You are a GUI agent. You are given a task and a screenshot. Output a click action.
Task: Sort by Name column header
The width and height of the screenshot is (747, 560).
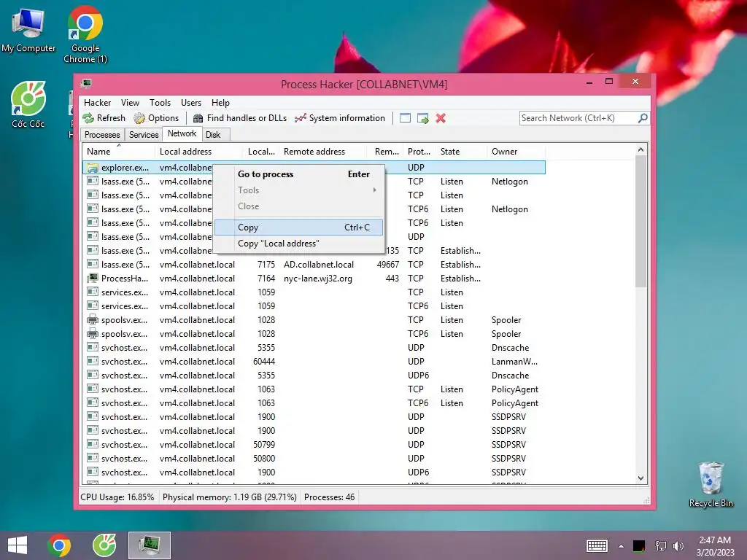click(119, 152)
